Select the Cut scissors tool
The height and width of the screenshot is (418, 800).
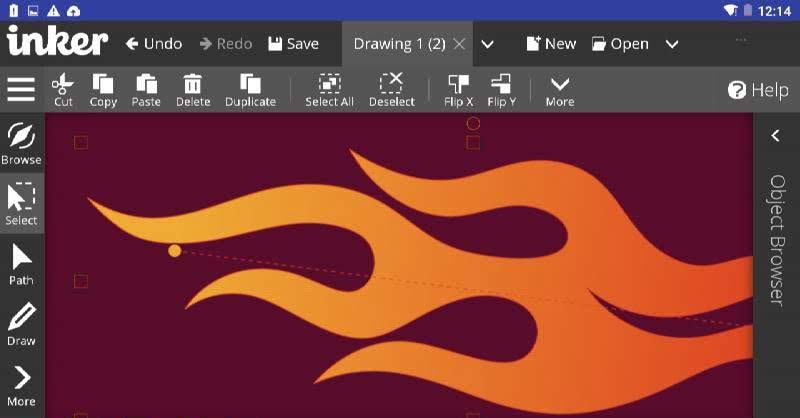coord(63,90)
